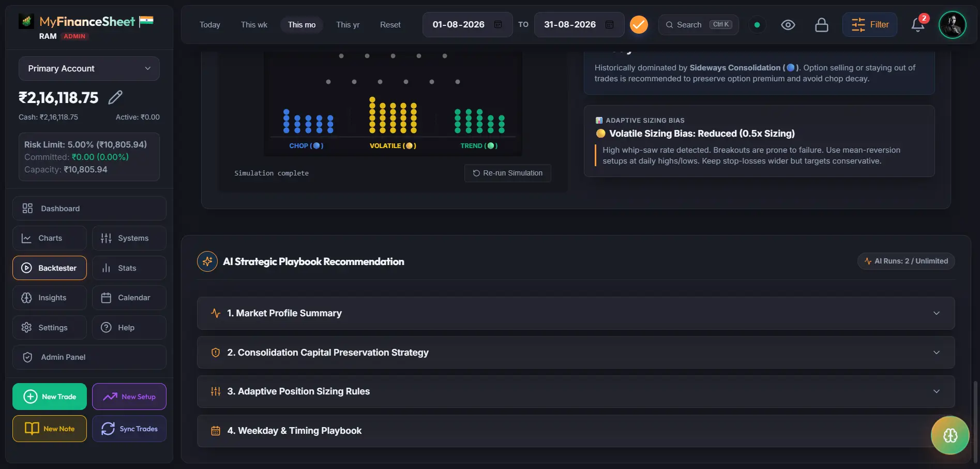Open the Stats page
This screenshot has width=980, height=469.
(x=129, y=268)
